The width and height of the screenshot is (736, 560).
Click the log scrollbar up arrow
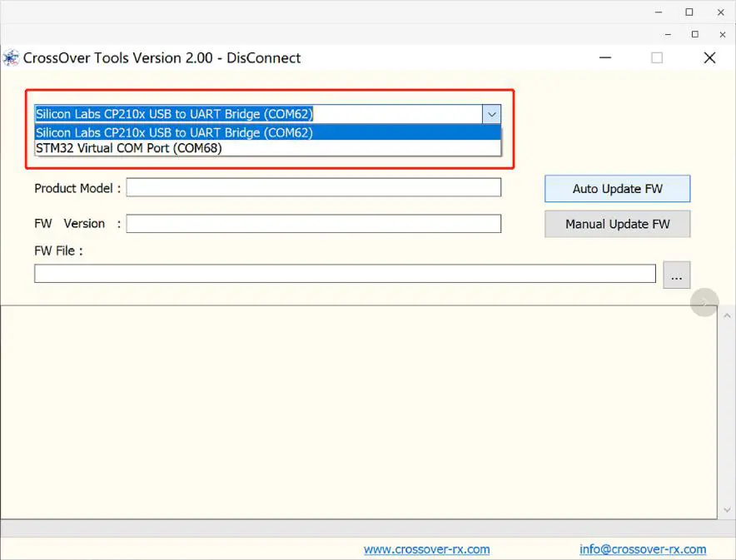pyautogui.click(x=727, y=315)
